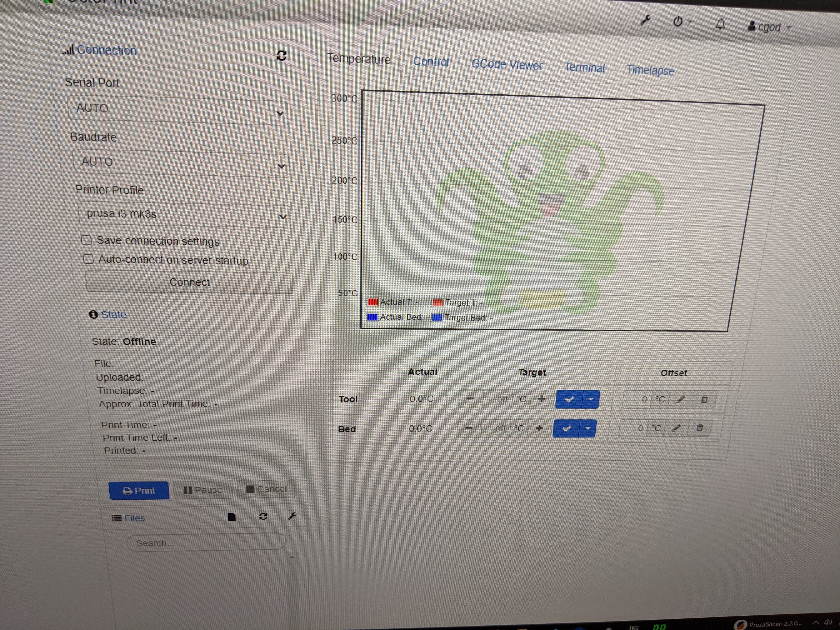The height and width of the screenshot is (630, 840).
Task: Refresh the connection options icon
Action: click(281, 56)
